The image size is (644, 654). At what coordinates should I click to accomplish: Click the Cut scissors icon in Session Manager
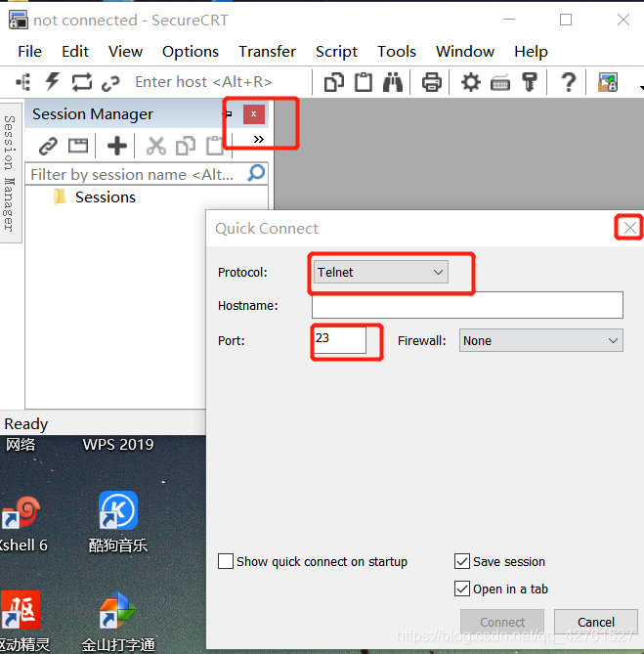[156, 146]
